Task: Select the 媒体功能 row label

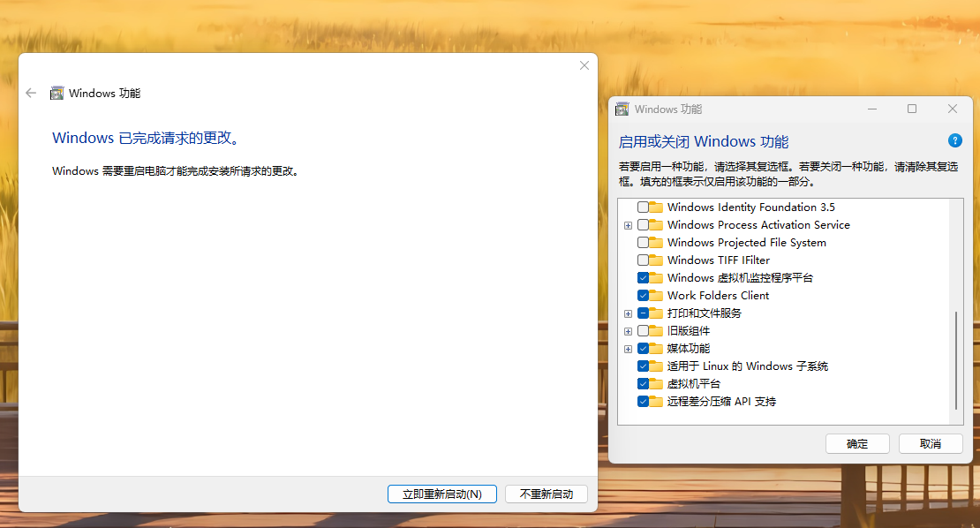Action: 688,349
